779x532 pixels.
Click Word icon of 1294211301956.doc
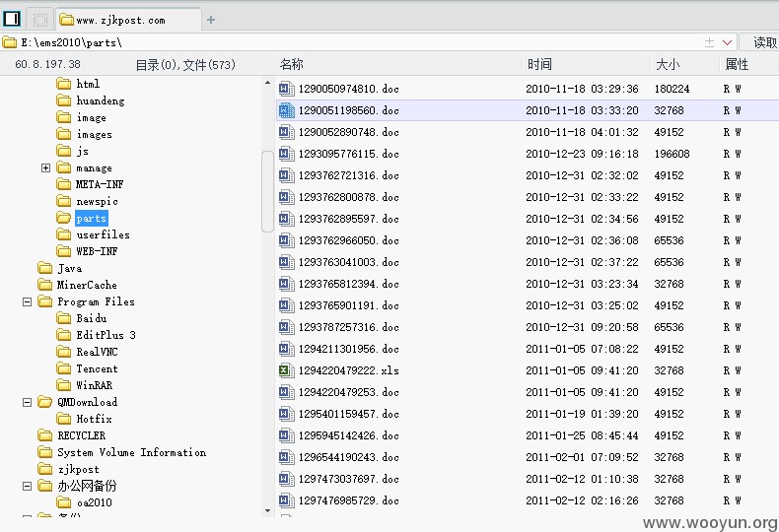coord(286,349)
